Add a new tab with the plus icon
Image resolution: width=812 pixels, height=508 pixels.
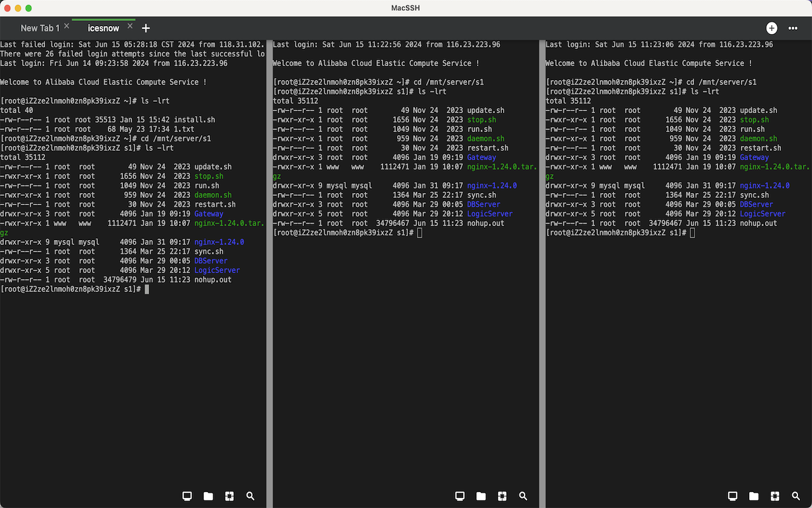pos(146,28)
